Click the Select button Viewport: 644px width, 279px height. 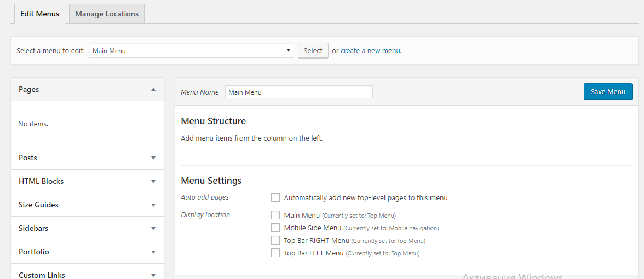(313, 50)
